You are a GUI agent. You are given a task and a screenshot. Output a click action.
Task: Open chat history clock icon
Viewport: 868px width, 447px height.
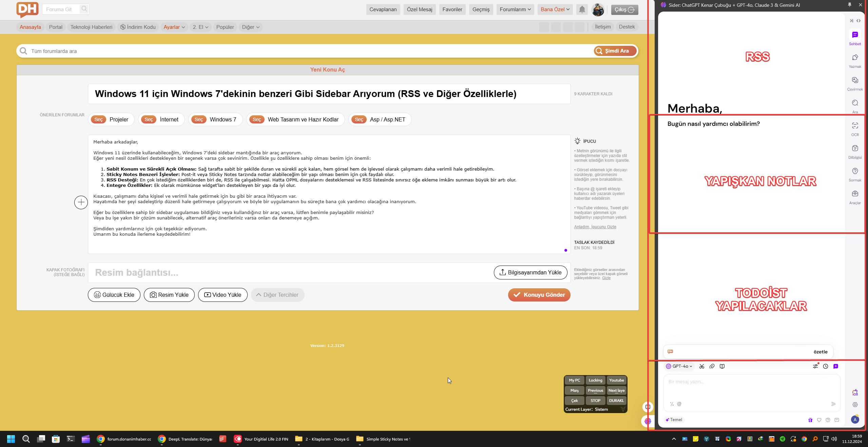coord(826,366)
